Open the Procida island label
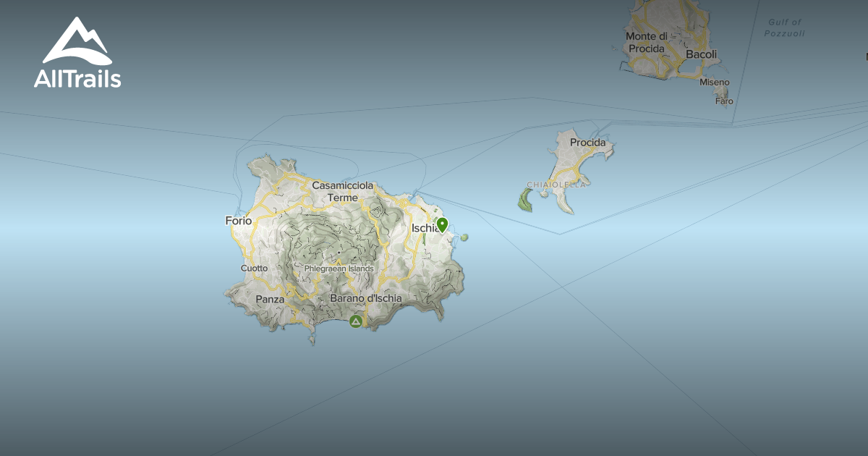The width and height of the screenshot is (868, 456). coord(587,143)
